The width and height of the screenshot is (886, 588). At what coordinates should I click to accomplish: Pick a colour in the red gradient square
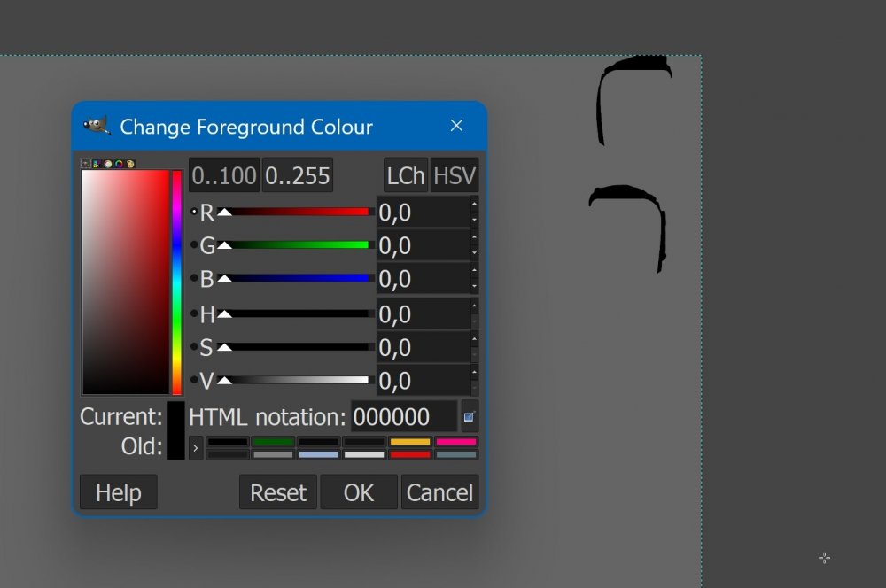click(126, 282)
